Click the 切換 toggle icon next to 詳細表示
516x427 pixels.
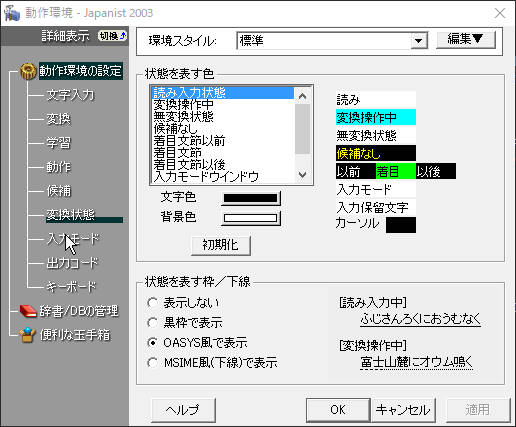coord(113,36)
